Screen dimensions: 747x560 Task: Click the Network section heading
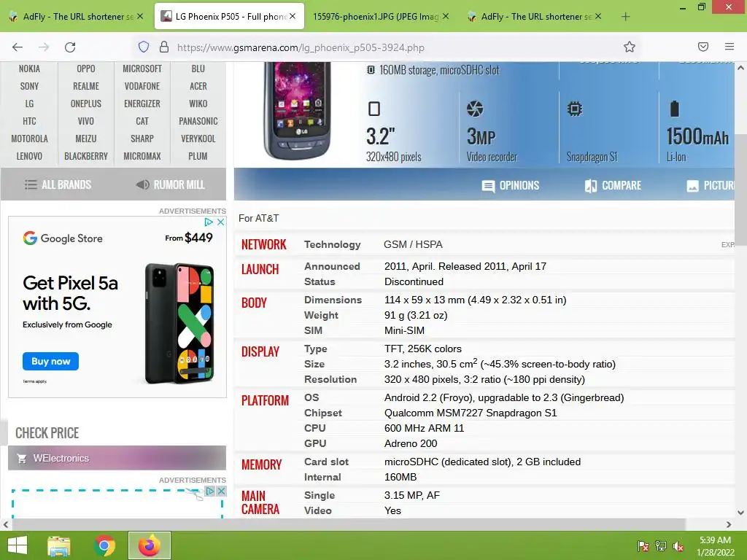point(264,245)
